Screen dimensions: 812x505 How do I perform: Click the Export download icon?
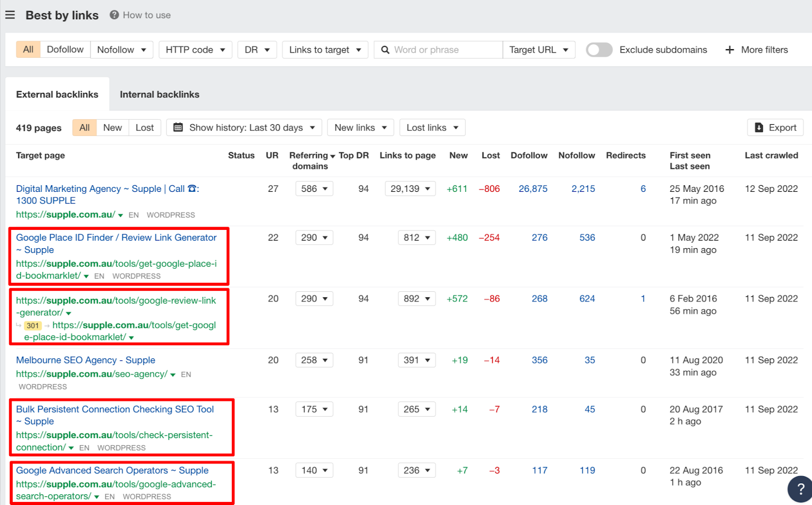coord(759,127)
